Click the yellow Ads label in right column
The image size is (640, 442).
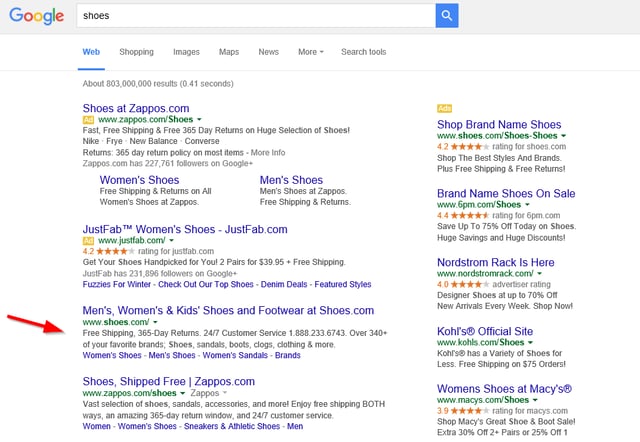(444, 108)
